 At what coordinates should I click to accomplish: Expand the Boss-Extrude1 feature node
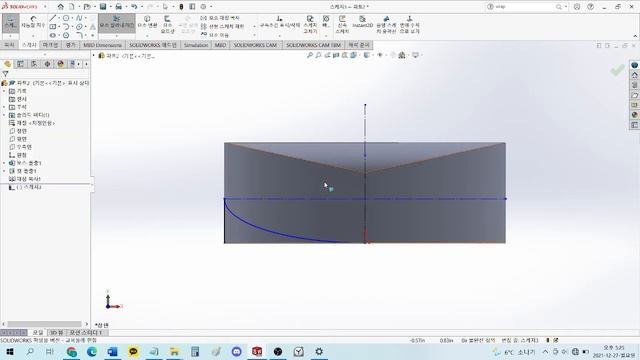[4, 163]
